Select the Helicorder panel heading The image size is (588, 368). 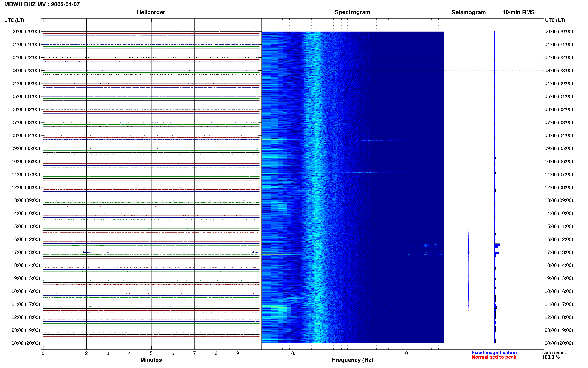coord(151,12)
